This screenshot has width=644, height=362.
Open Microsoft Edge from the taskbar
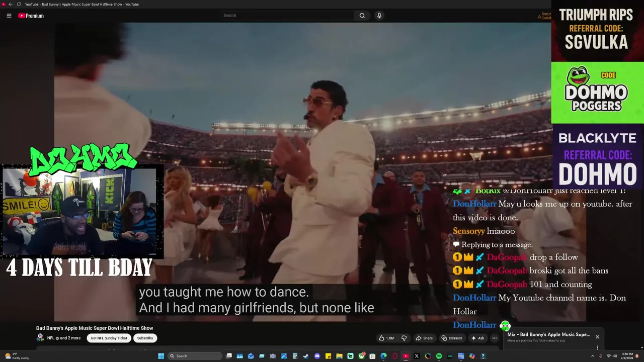pos(383,356)
